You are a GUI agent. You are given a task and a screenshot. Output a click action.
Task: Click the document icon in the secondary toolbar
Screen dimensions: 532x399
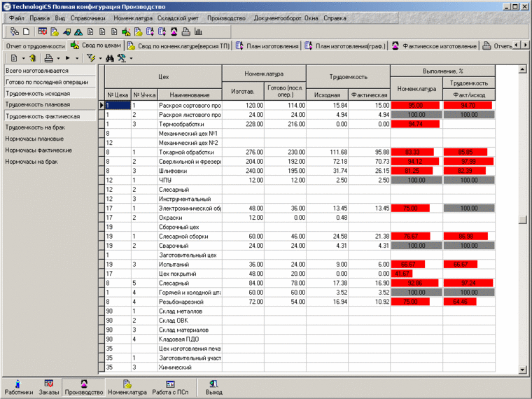pos(14,58)
